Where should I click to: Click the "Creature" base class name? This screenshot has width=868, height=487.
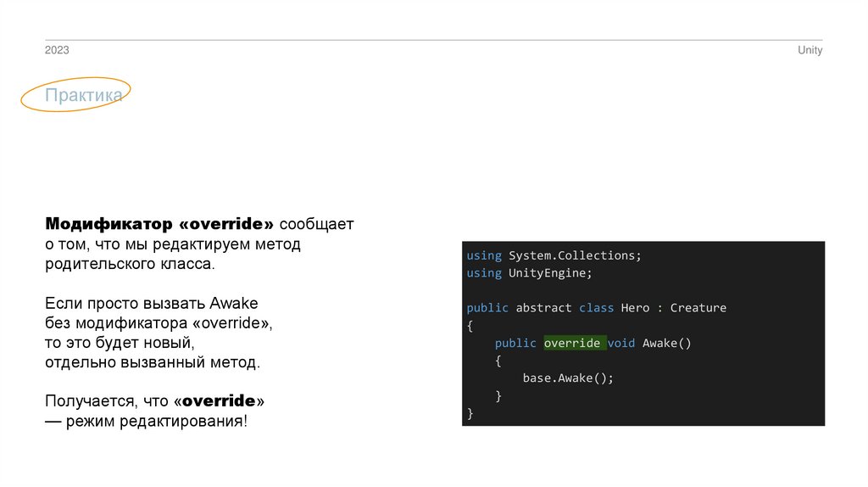tap(698, 308)
